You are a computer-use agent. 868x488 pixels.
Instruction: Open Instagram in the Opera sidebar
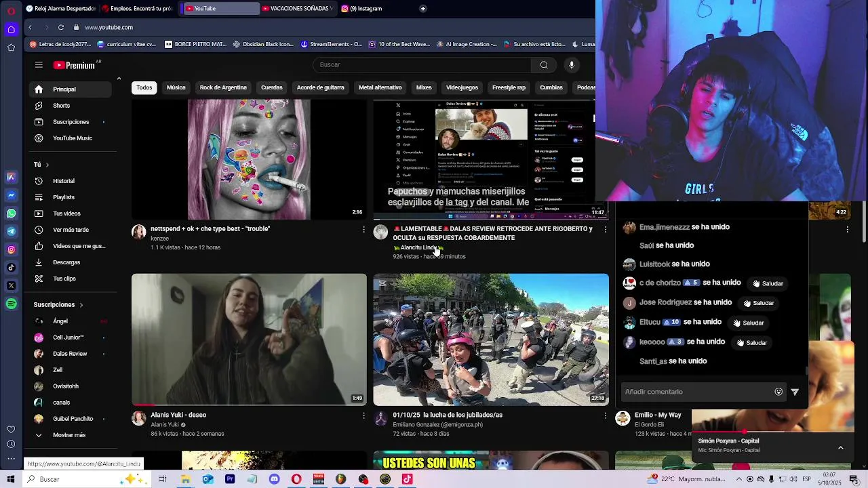click(x=11, y=249)
